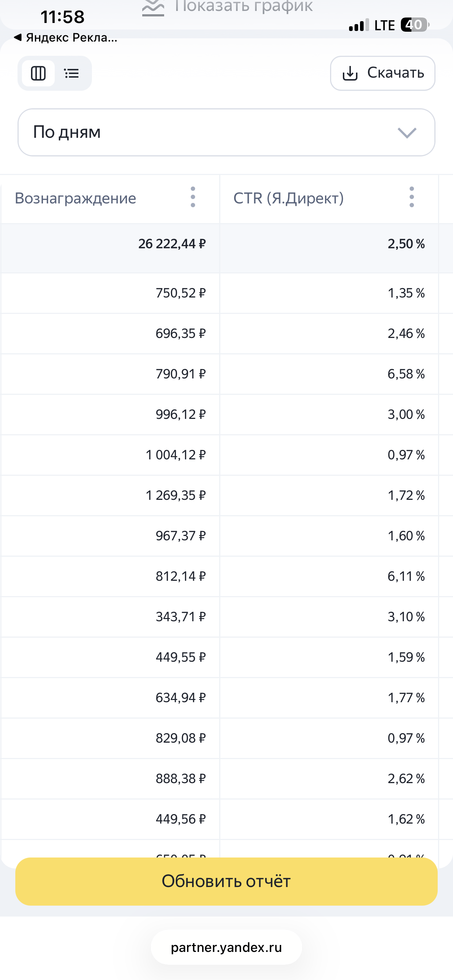The height and width of the screenshot is (980, 453).
Task: Open Вознаграждение column options menu
Action: tap(193, 197)
